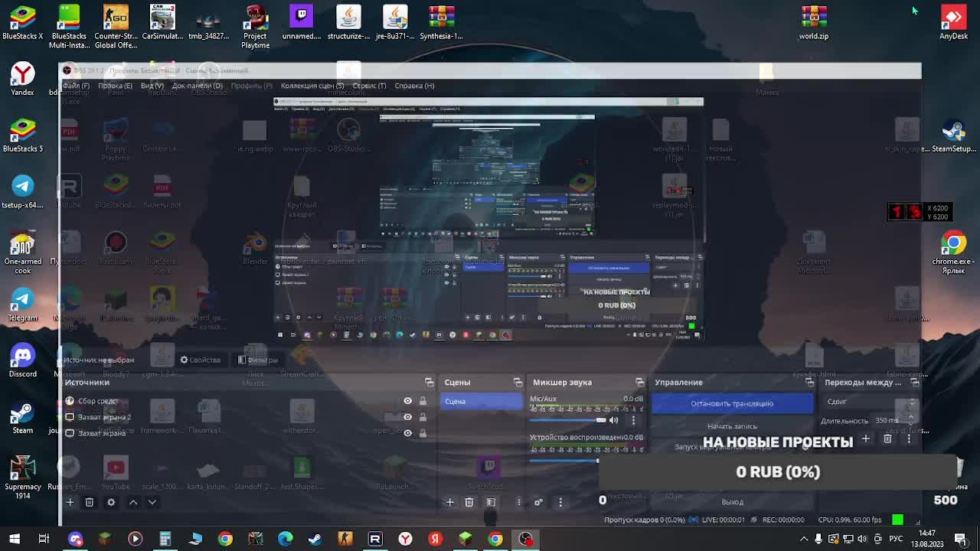The width and height of the screenshot is (980, 551).
Task: Open Scenes panel three-dot menu
Action: click(x=519, y=502)
